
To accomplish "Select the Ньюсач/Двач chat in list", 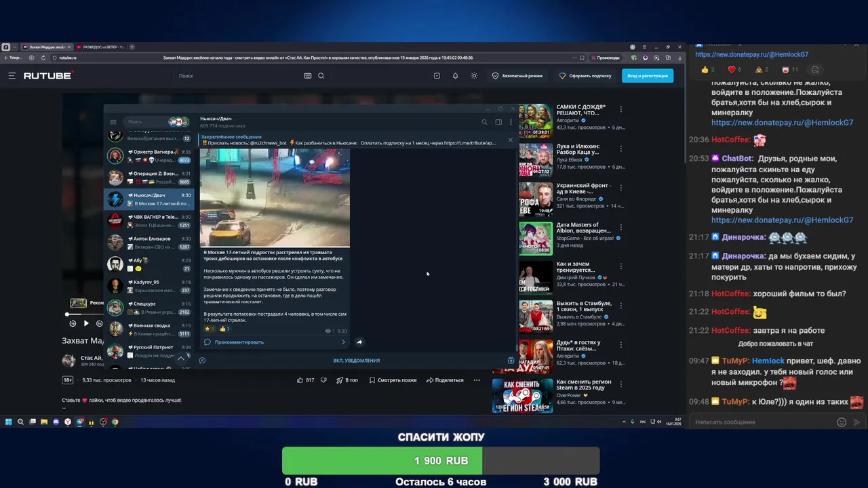I will [x=149, y=199].
